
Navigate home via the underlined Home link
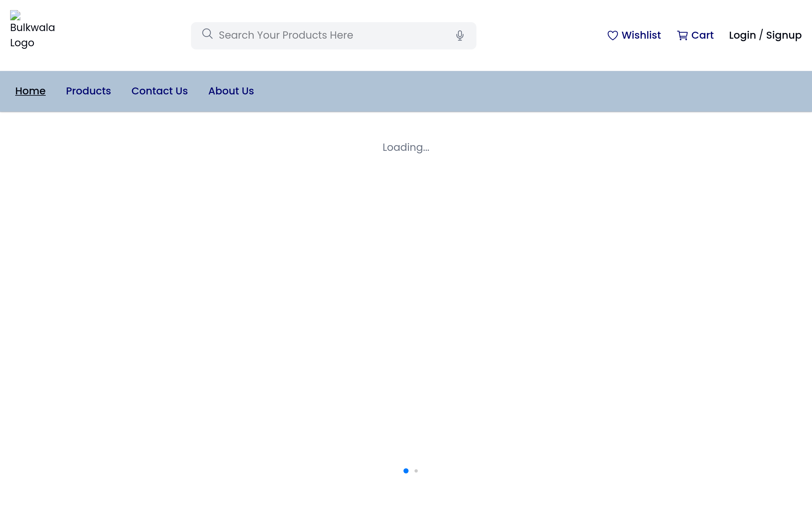click(30, 91)
